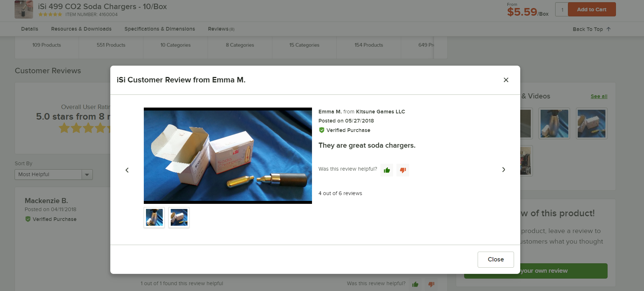Switch to Specifications & Dimensions tab
644x291 pixels.
[x=159, y=29]
